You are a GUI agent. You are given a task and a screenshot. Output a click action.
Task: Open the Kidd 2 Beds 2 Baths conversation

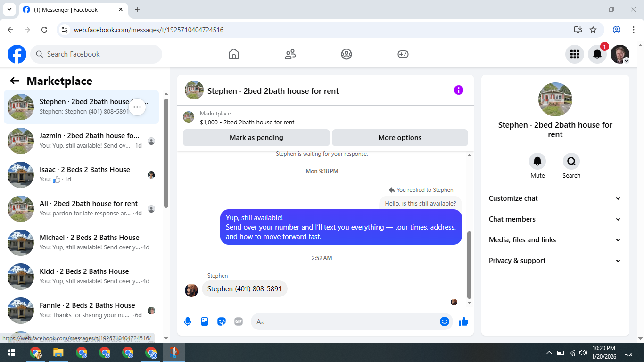(81, 277)
